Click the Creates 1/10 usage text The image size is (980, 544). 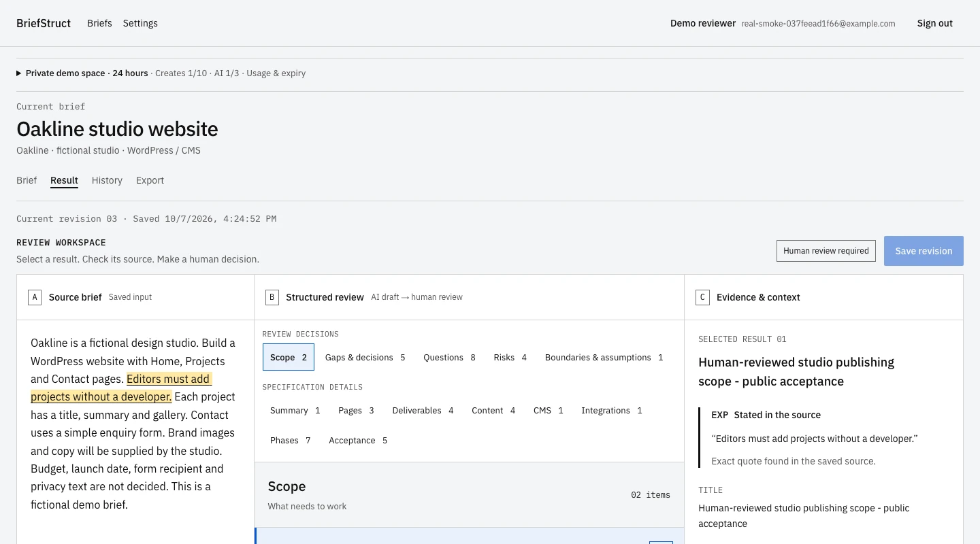(x=181, y=73)
